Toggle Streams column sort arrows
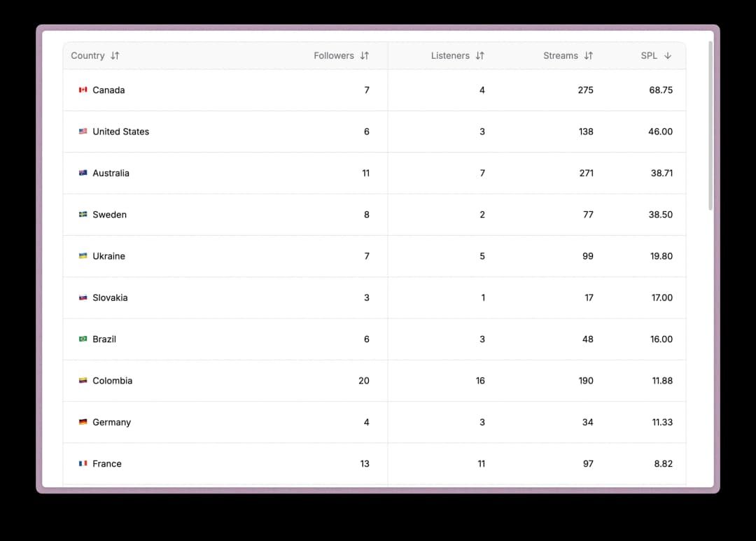The image size is (756, 541). point(589,56)
